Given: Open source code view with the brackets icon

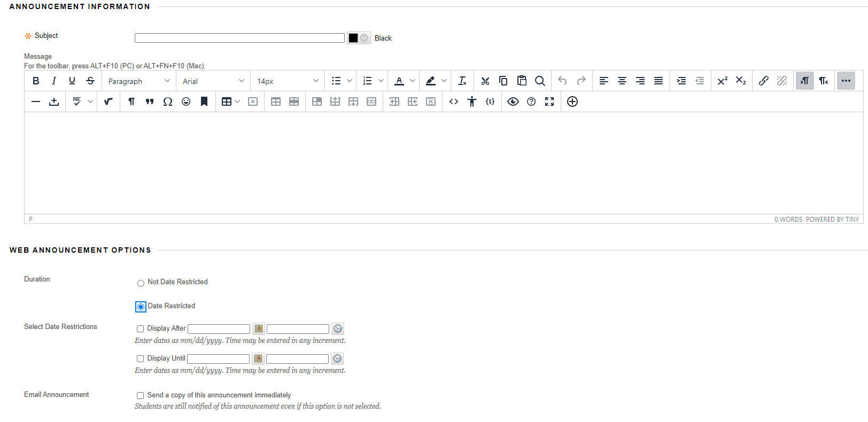Looking at the screenshot, I should (454, 101).
